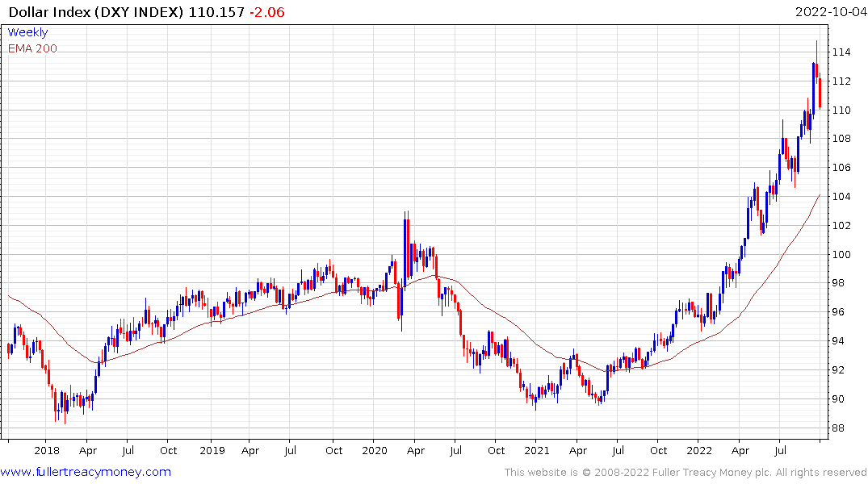Click the 92 price axis label
This screenshot has height=484, width=868.
pyautogui.click(x=838, y=370)
